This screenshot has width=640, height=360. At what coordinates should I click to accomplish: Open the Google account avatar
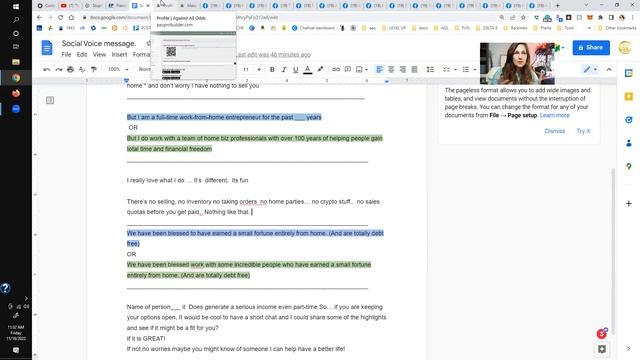pos(625,47)
